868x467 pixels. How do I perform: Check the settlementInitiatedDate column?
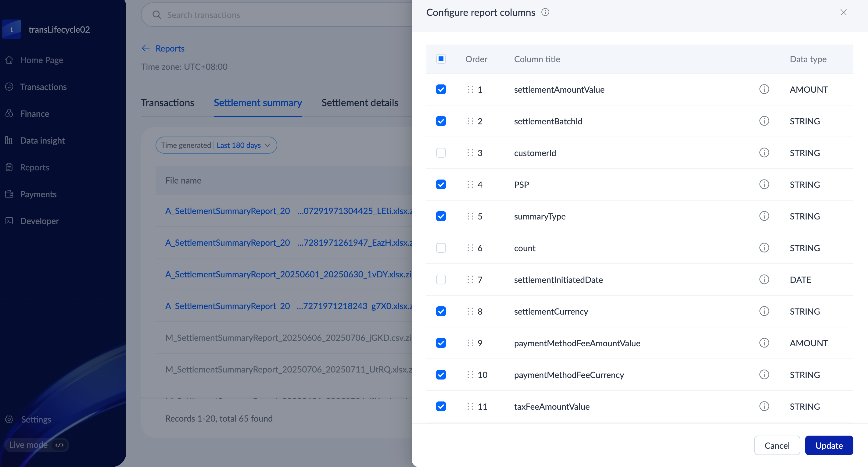click(x=441, y=280)
